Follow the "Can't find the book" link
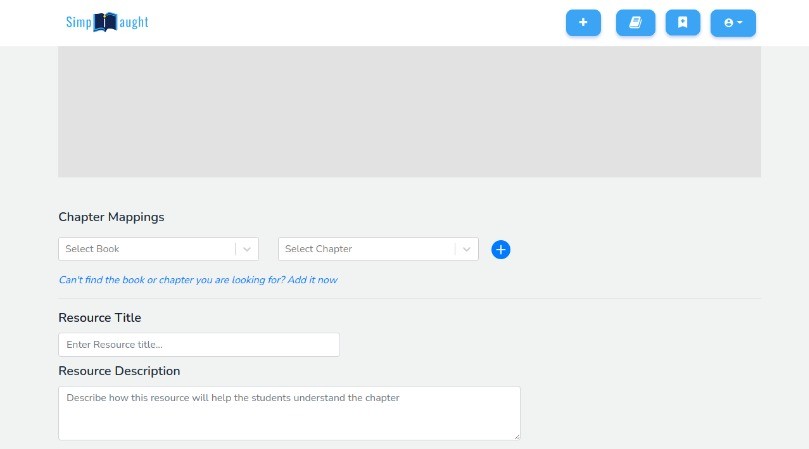 (x=198, y=280)
